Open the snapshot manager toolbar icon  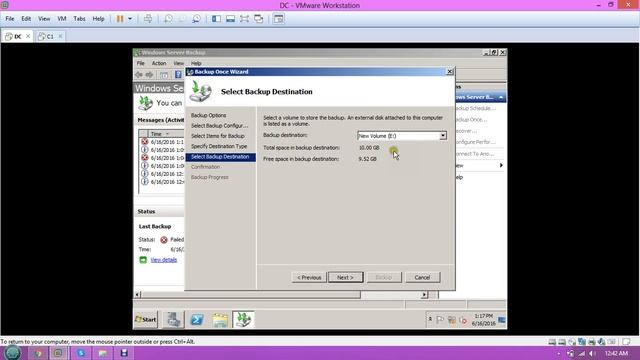click(x=197, y=19)
